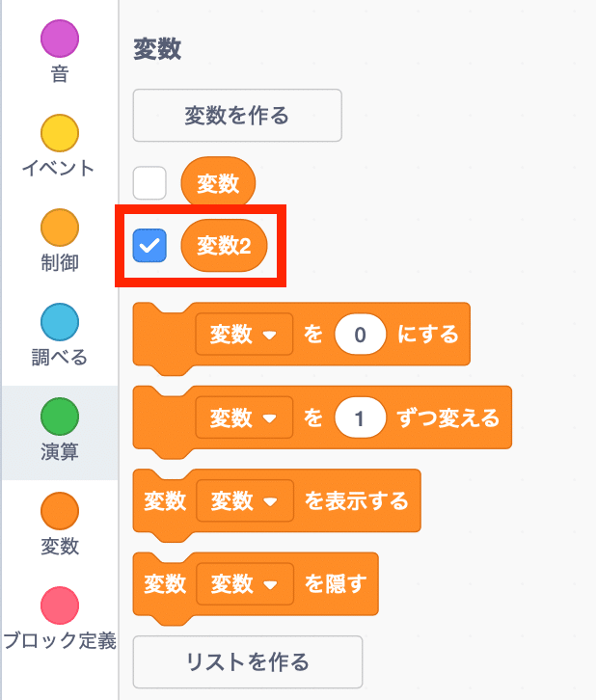This screenshot has height=700, width=596.
Task: Enable the checkbox beside 変数 reporter
Action: pos(149,183)
